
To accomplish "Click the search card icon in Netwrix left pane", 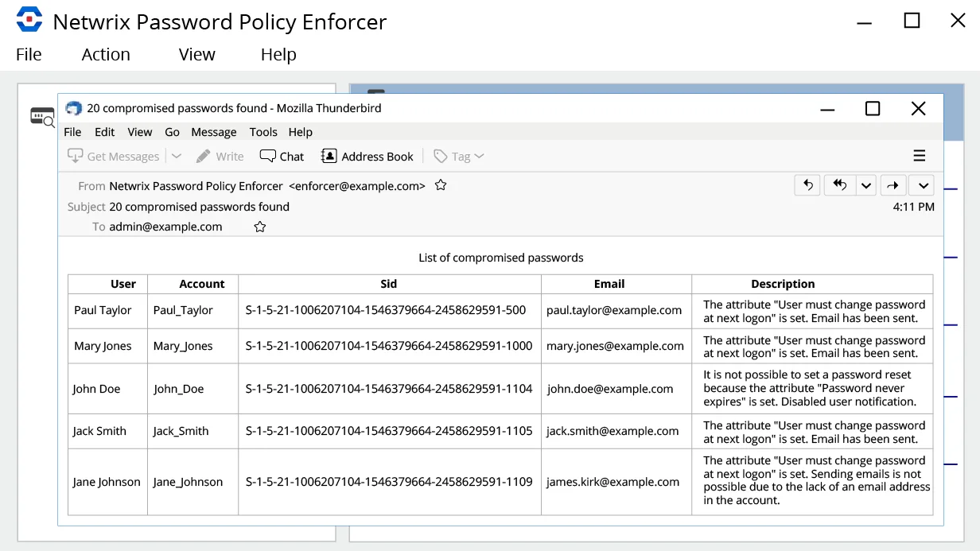I will point(42,117).
